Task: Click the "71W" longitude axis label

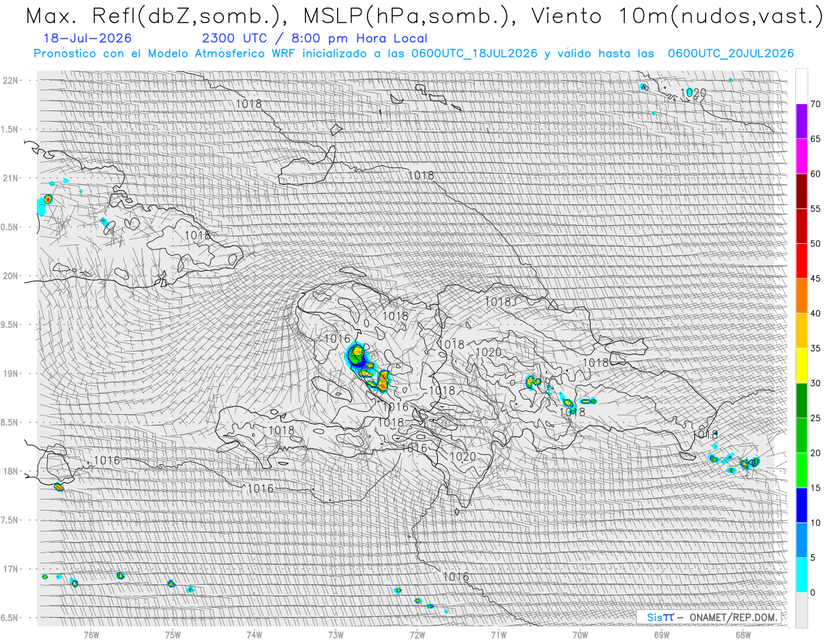Action: point(498,634)
